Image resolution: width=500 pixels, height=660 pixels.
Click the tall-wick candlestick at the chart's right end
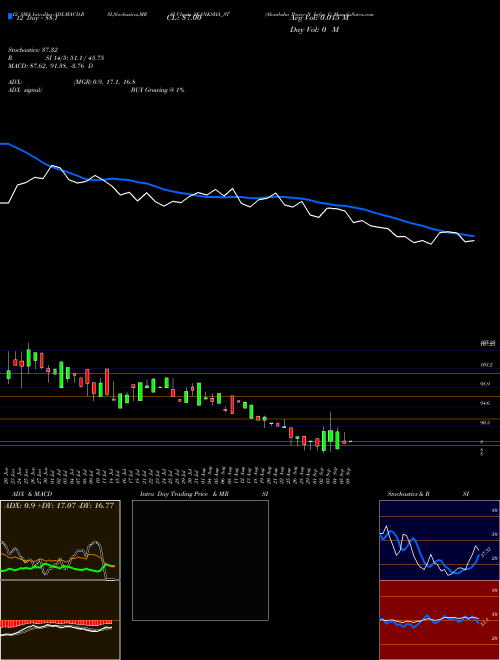click(331, 432)
